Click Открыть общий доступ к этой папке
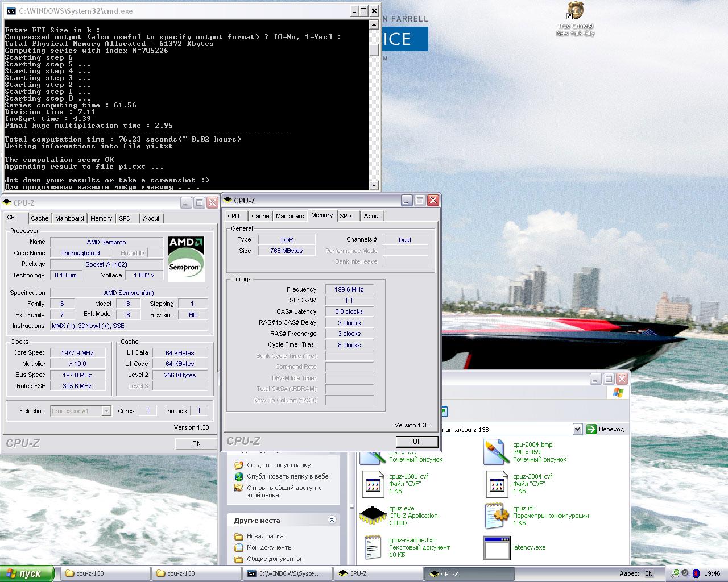Image resolution: width=728 pixels, height=582 pixels. [284, 491]
